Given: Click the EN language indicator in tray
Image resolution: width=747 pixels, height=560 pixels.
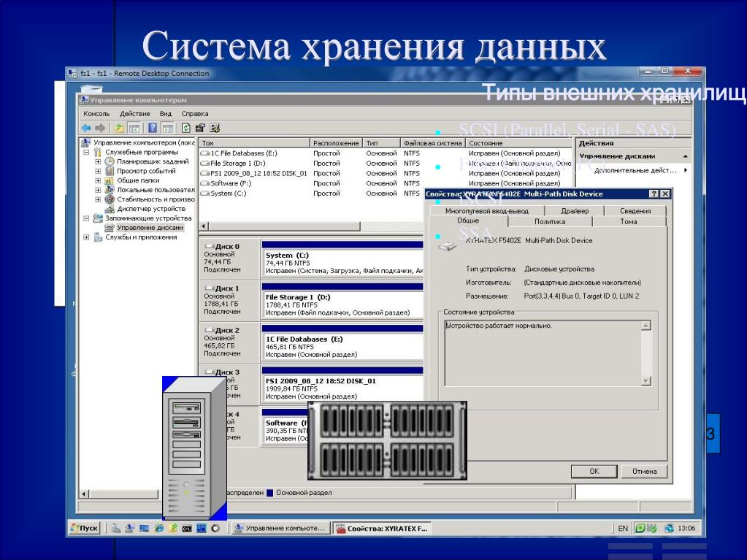Looking at the screenshot, I should 623,528.
